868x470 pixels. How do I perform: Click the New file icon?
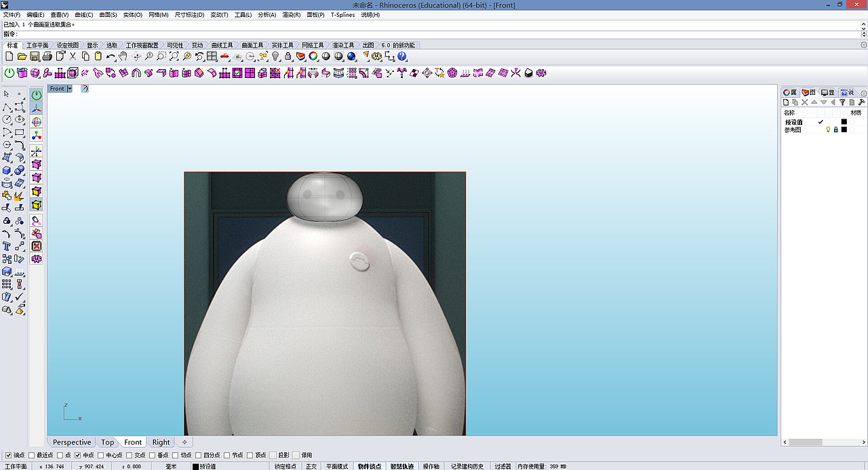point(9,56)
